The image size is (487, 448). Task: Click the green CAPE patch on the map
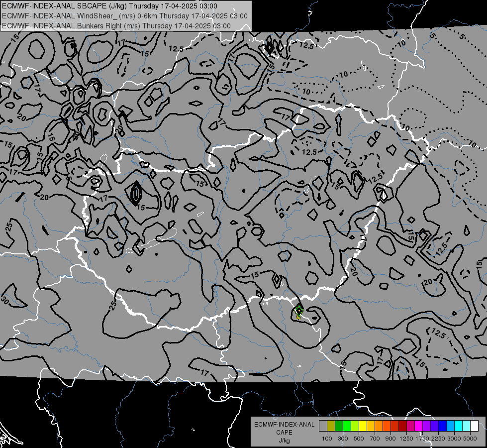[x=298, y=312]
